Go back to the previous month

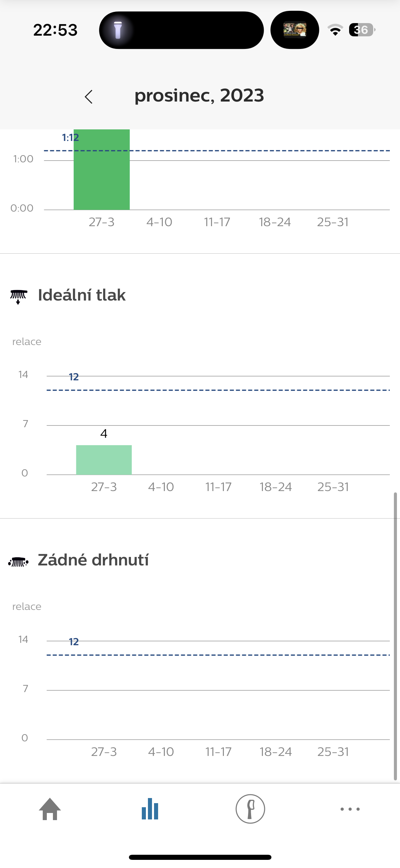pos(89,97)
